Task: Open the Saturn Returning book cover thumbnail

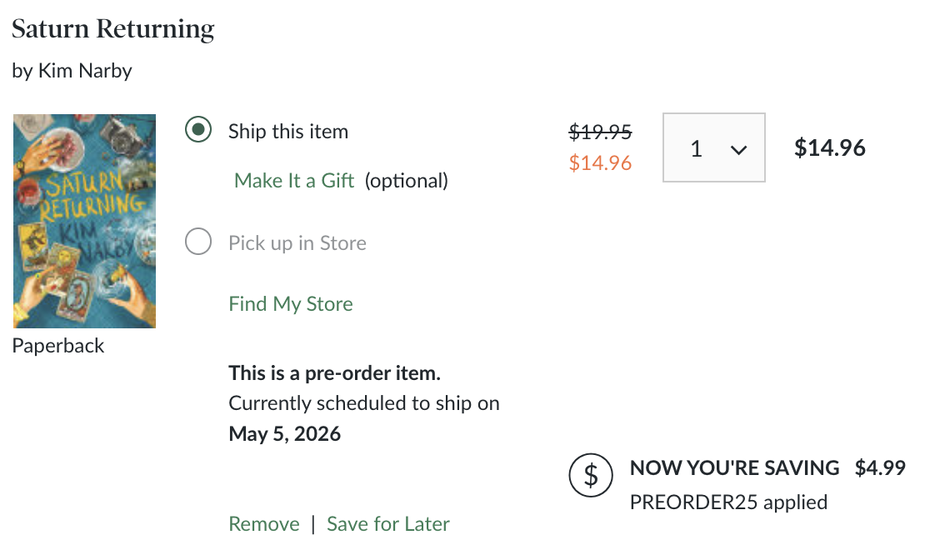Action: coord(84,221)
